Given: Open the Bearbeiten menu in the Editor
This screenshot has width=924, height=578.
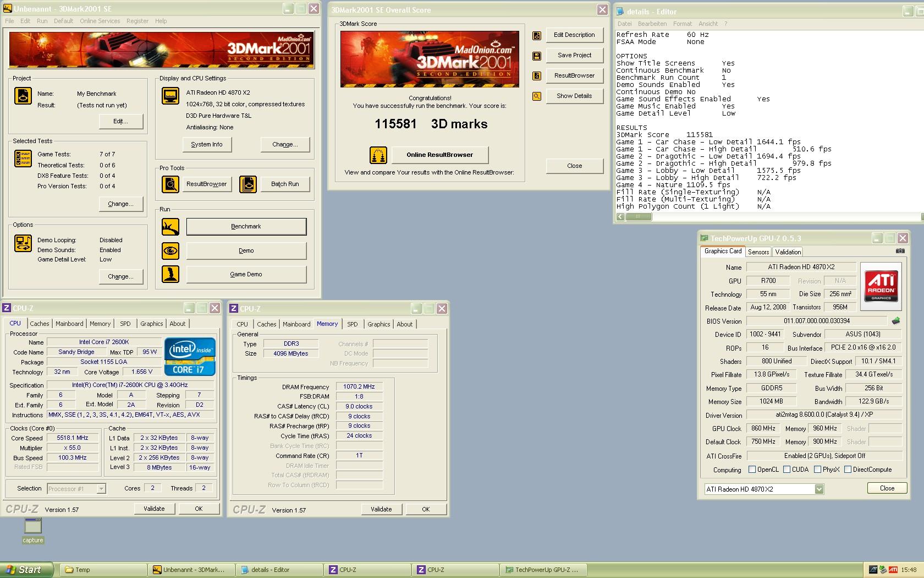Looking at the screenshot, I should point(652,24).
